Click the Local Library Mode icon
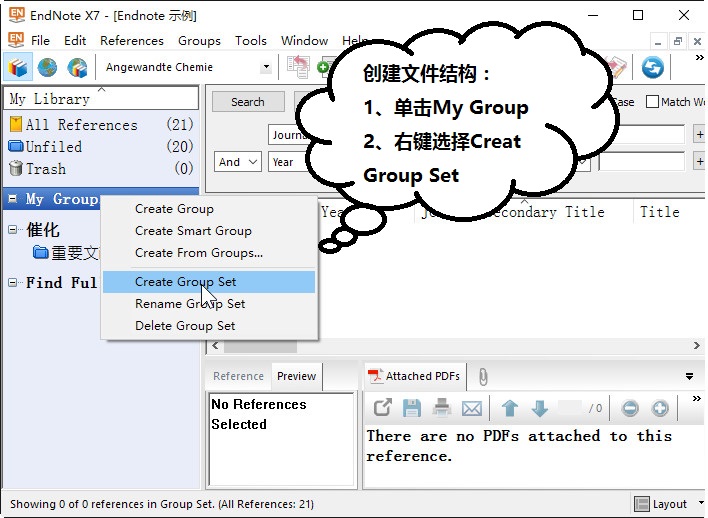Image resolution: width=708 pixels, height=518 pixels. pos(18,67)
